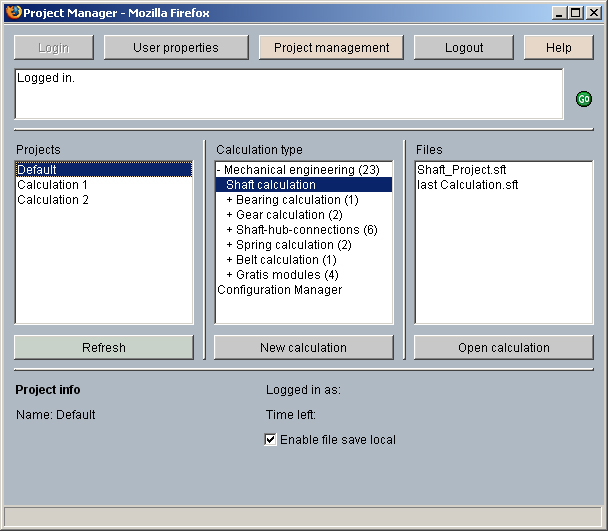608x531 pixels.
Task: Open Configuration Manager entry
Action: pos(279,290)
